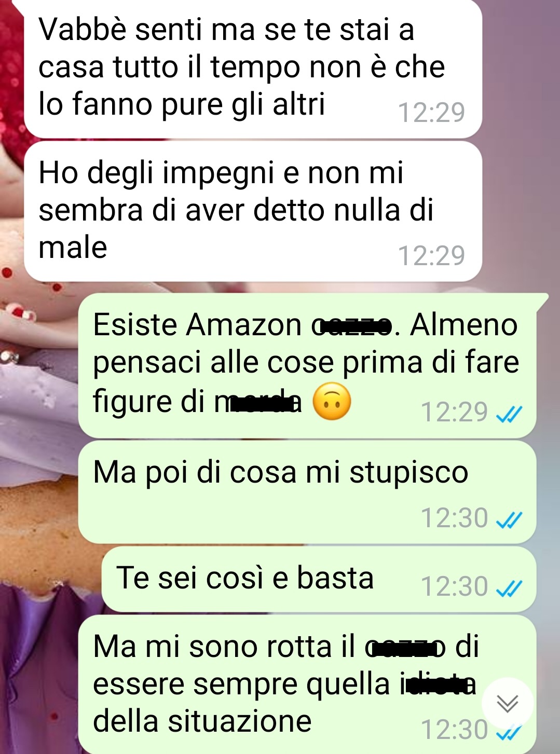The height and width of the screenshot is (754, 560).
Task: Tap the 12:29 timestamp on the Amazon message
Action: [454, 412]
